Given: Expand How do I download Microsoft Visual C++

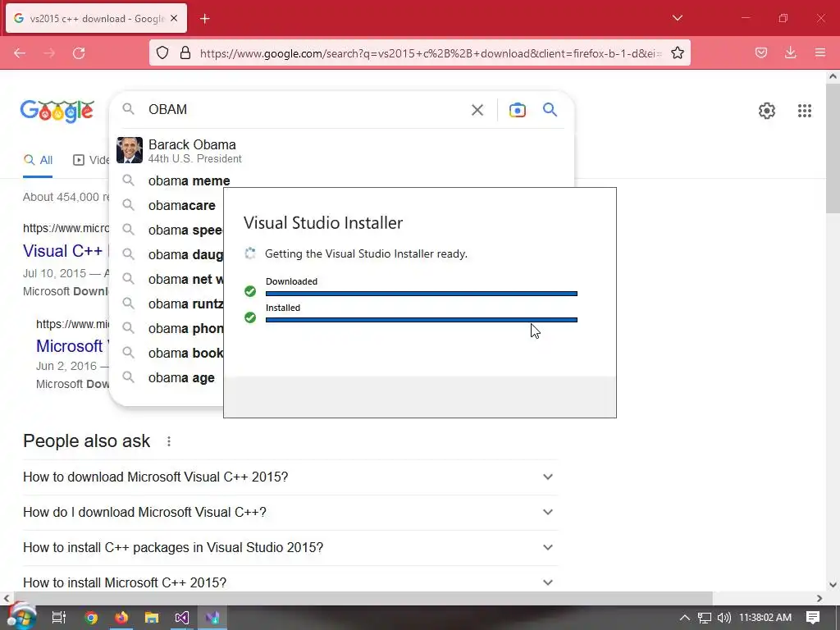Looking at the screenshot, I should click(x=290, y=513).
